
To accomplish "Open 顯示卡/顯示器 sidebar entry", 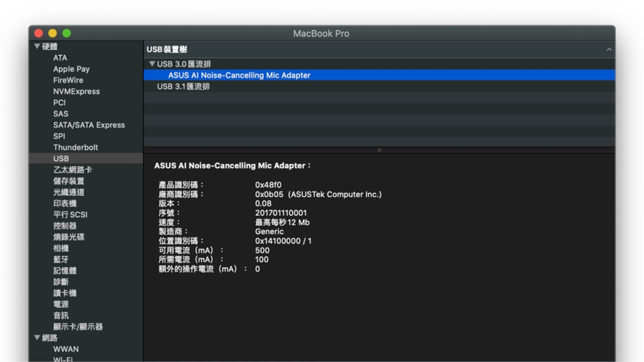I will tap(78, 326).
